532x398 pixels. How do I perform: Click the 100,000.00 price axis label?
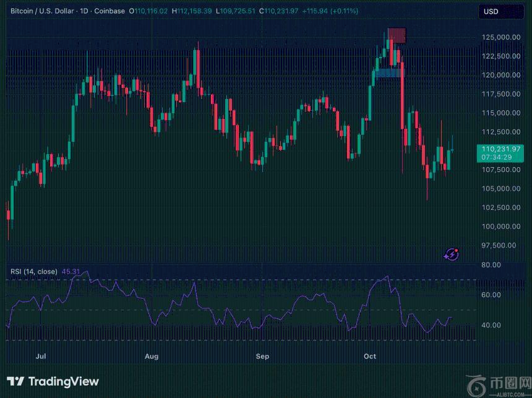pos(500,227)
